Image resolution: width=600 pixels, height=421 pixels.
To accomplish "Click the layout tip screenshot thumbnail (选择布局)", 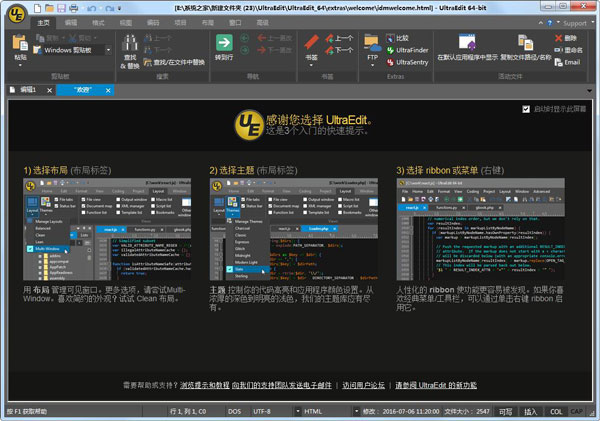I will click(107, 229).
